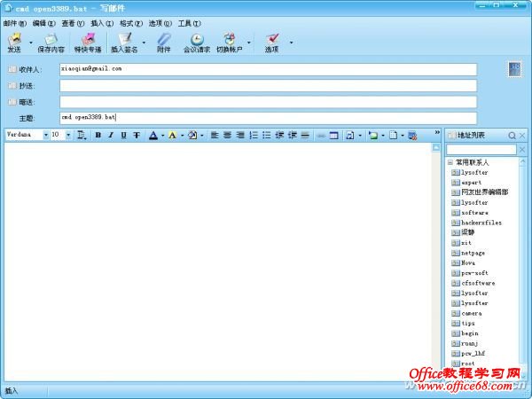
Task: Increase paragraph indent
Action: 292,135
